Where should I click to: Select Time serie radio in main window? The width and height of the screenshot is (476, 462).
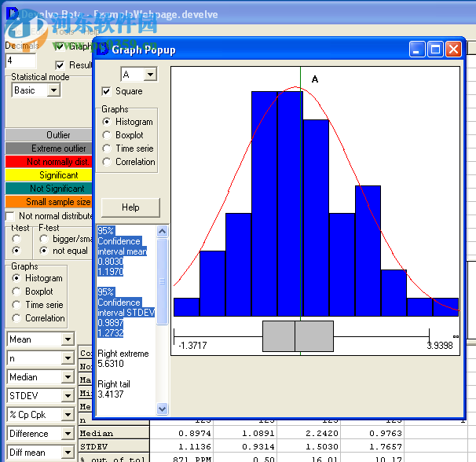click(x=16, y=305)
